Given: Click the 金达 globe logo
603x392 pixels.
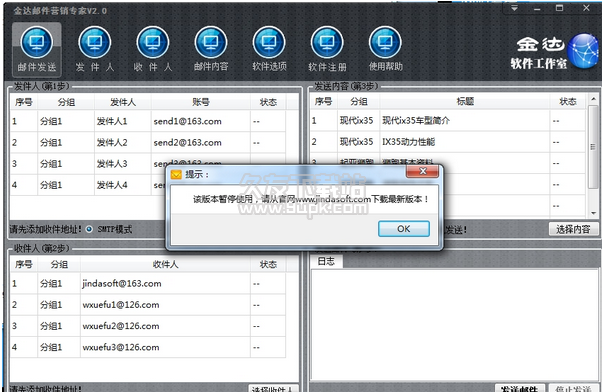Looking at the screenshot, I should point(583,51).
